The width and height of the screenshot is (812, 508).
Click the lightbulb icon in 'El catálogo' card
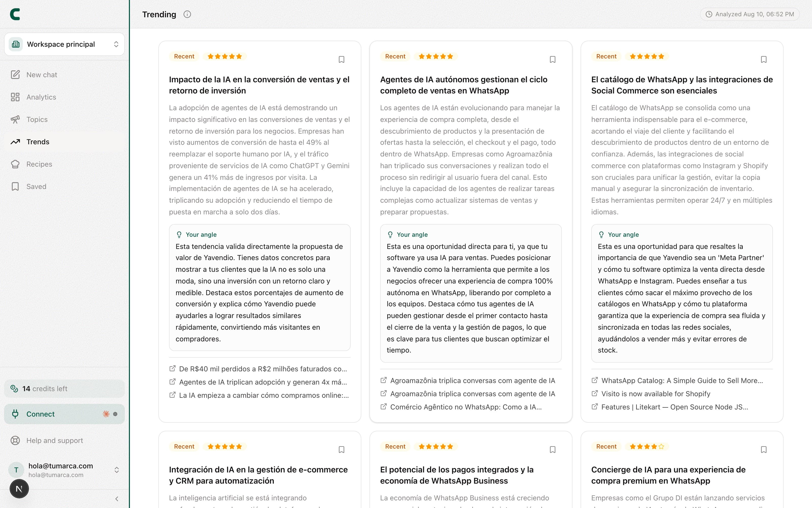pos(601,234)
